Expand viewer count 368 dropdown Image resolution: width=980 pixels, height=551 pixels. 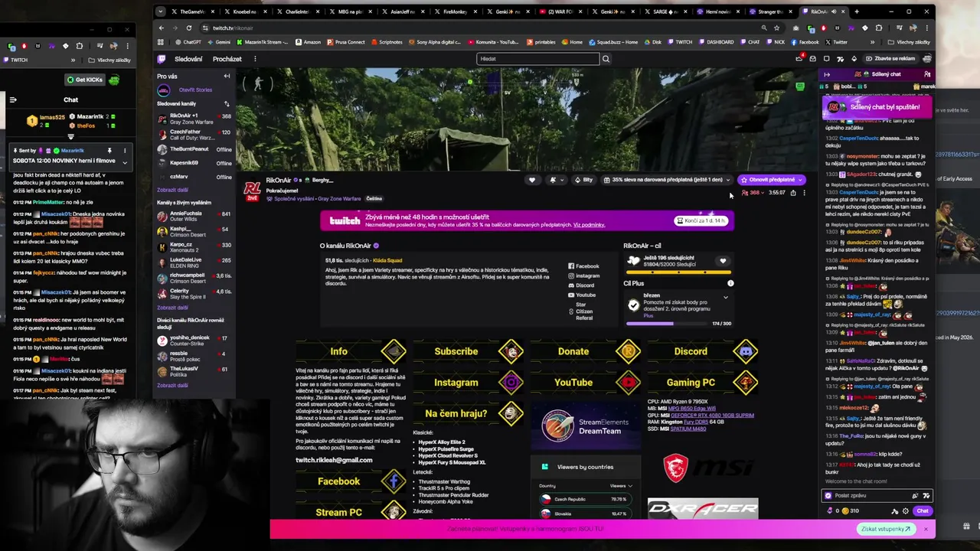(753, 193)
